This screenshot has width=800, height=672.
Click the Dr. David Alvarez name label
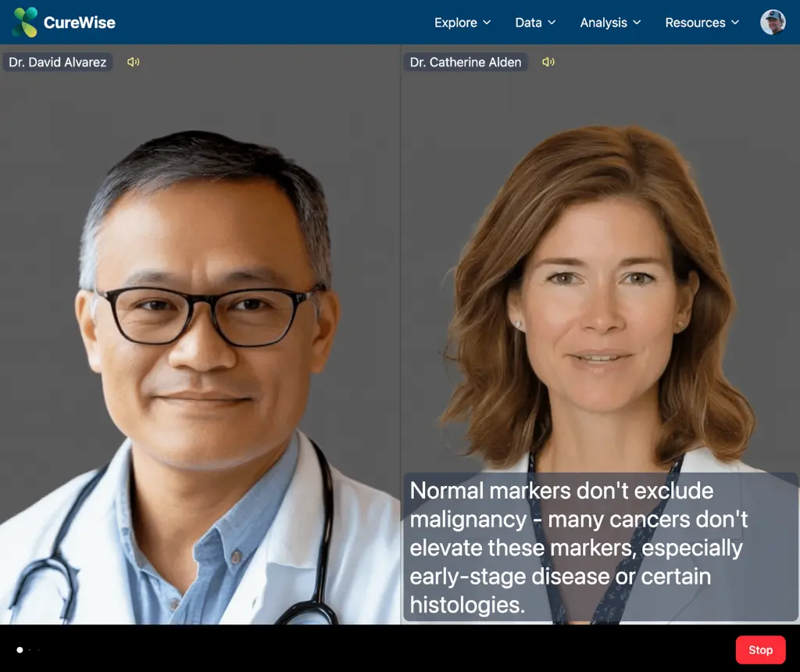click(58, 63)
